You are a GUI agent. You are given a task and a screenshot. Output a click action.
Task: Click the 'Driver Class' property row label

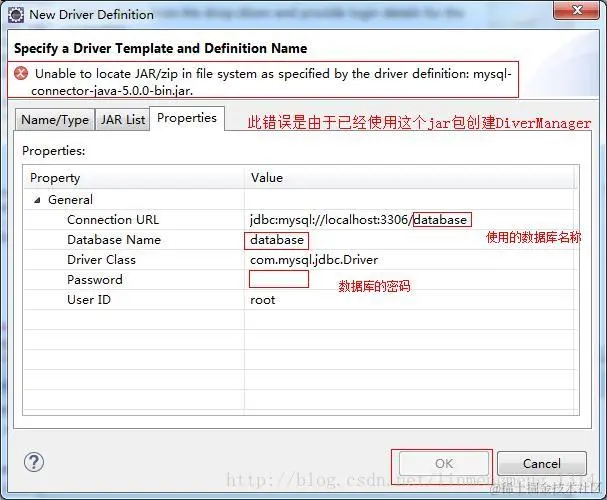pos(101,260)
